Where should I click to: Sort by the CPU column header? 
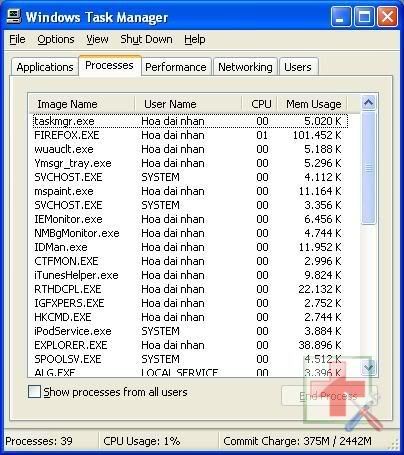(x=261, y=104)
